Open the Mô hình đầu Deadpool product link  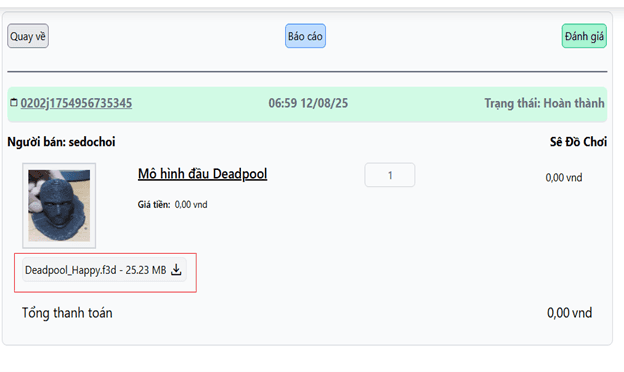pos(202,174)
